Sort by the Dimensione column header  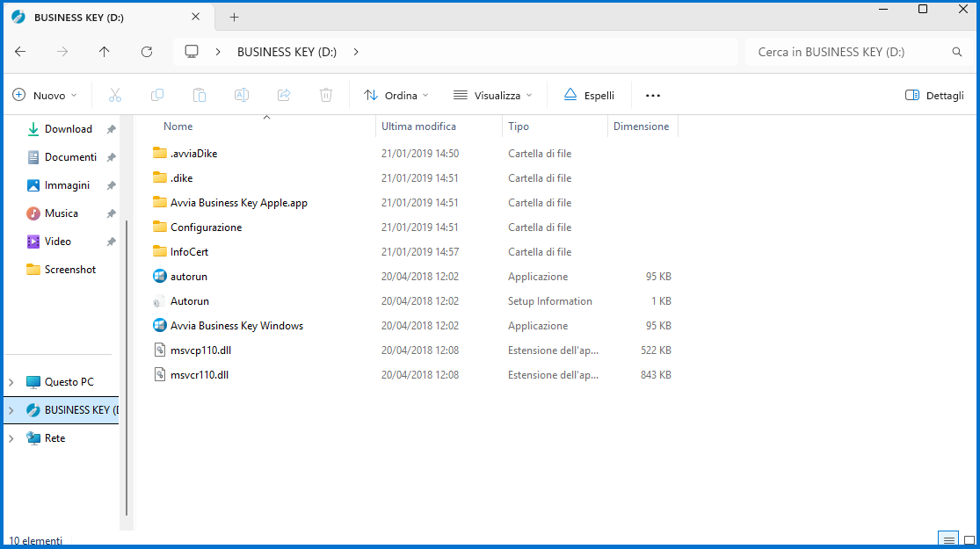642,126
